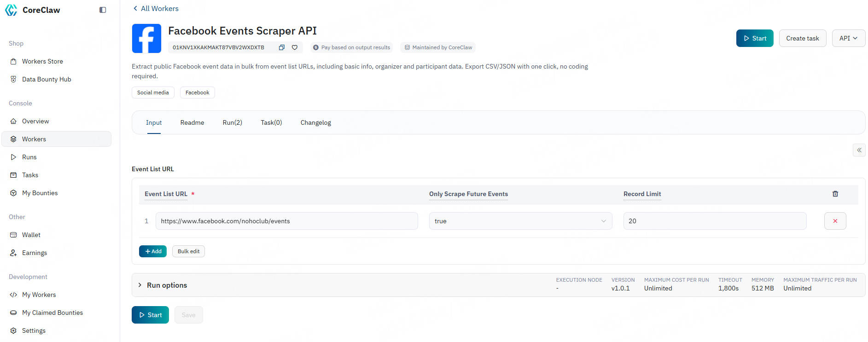Image resolution: width=868 pixels, height=342 pixels.
Task: Open the Changelog tab
Action: tap(315, 122)
